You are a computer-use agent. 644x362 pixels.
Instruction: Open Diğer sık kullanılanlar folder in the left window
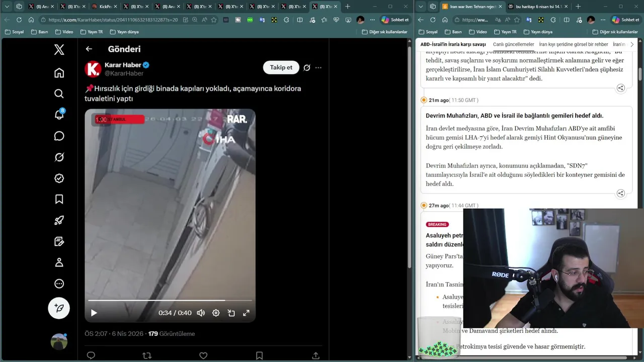coord(384,32)
